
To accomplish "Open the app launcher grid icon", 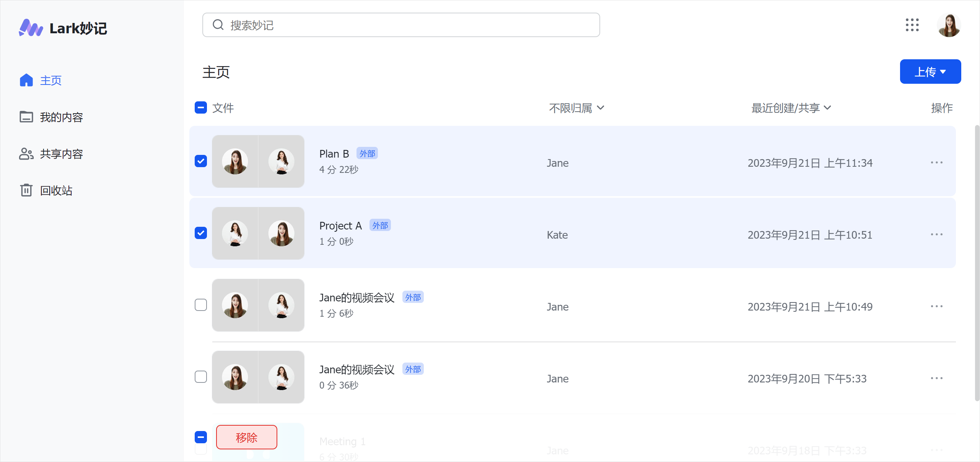I will point(912,25).
